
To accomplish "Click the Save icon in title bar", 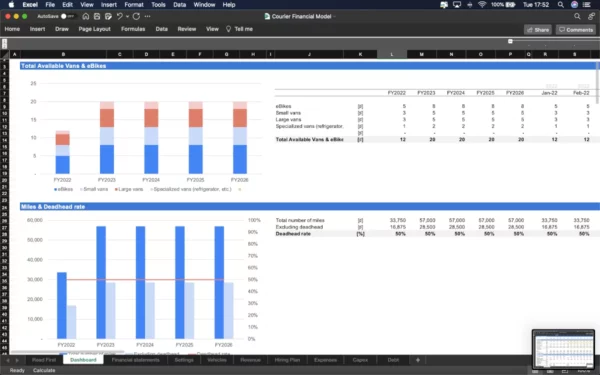I will tap(97, 16).
